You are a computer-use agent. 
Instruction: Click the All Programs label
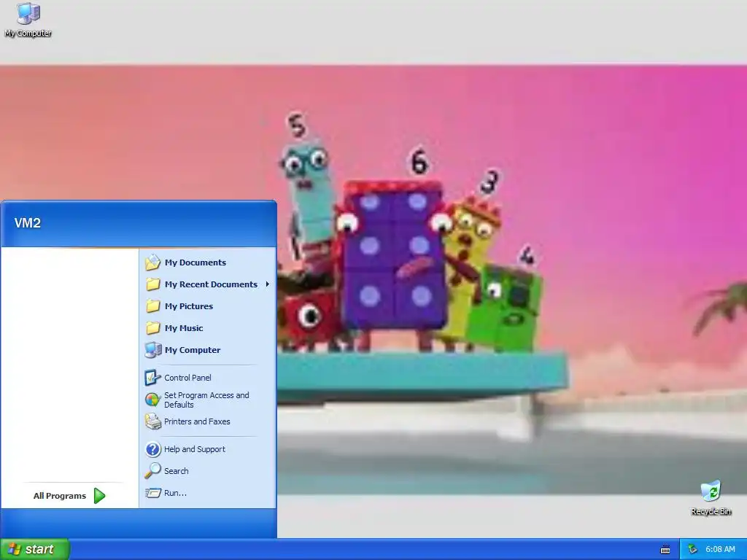tap(60, 496)
